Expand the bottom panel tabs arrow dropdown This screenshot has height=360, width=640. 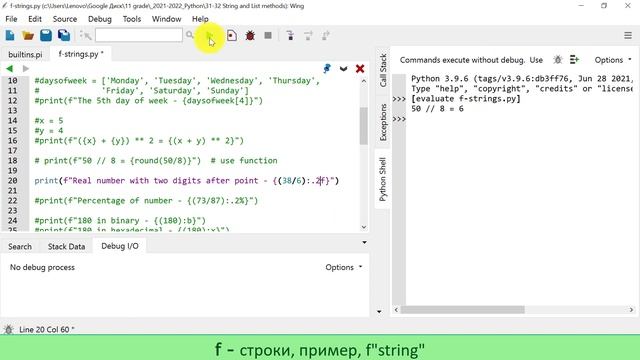364,243
